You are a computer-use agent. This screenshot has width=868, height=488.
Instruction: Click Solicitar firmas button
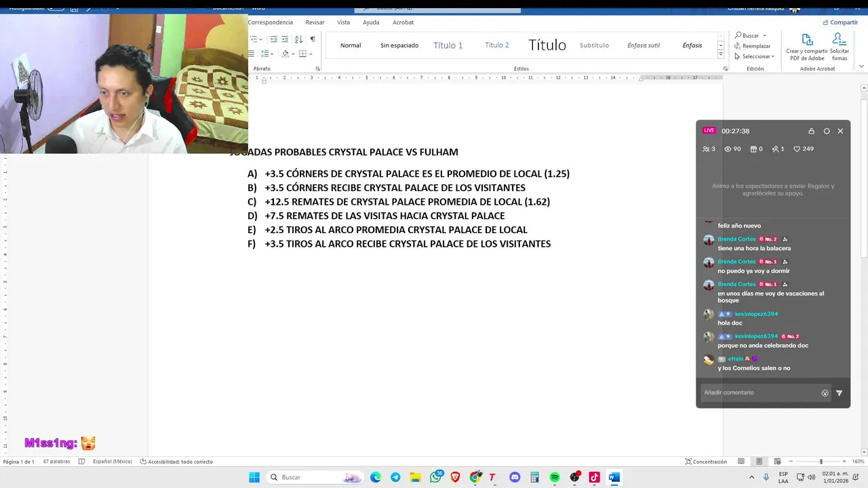[840, 47]
